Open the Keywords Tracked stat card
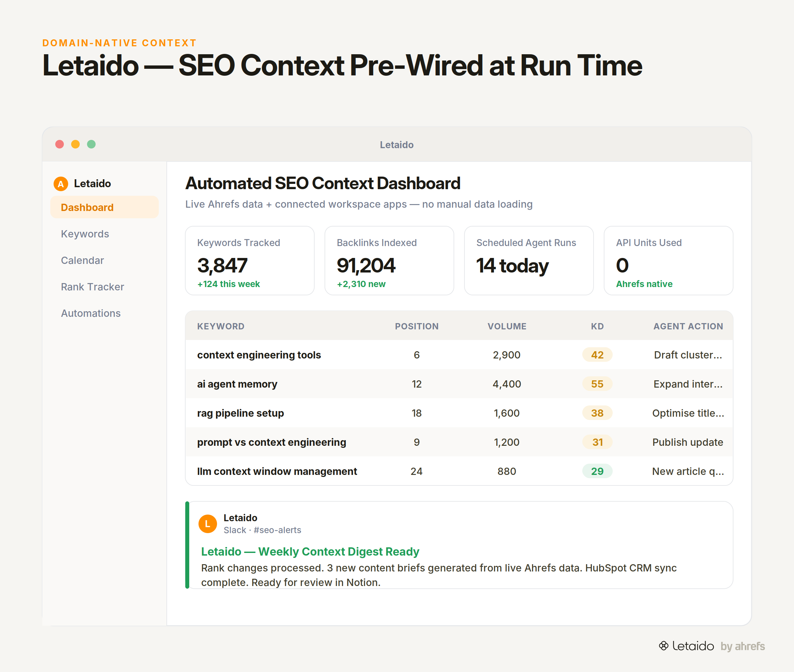The image size is (794, 672). 250,261
